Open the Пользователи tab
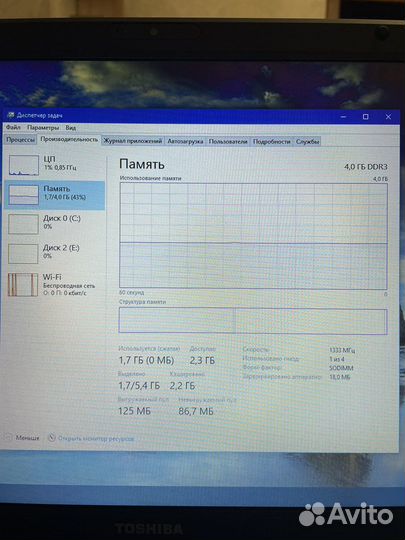The image size is (405, 540). [x=228, y=142]
